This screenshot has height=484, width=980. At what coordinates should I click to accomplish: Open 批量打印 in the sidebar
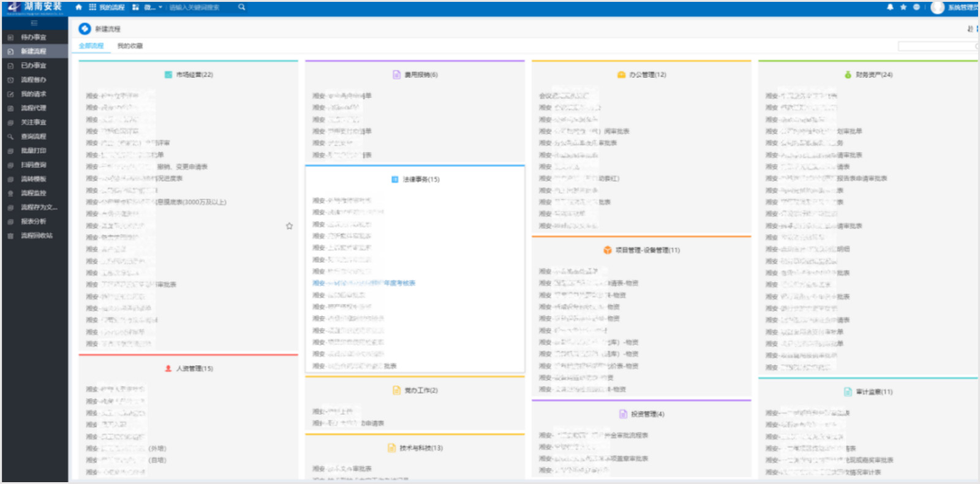click(34, 150)
